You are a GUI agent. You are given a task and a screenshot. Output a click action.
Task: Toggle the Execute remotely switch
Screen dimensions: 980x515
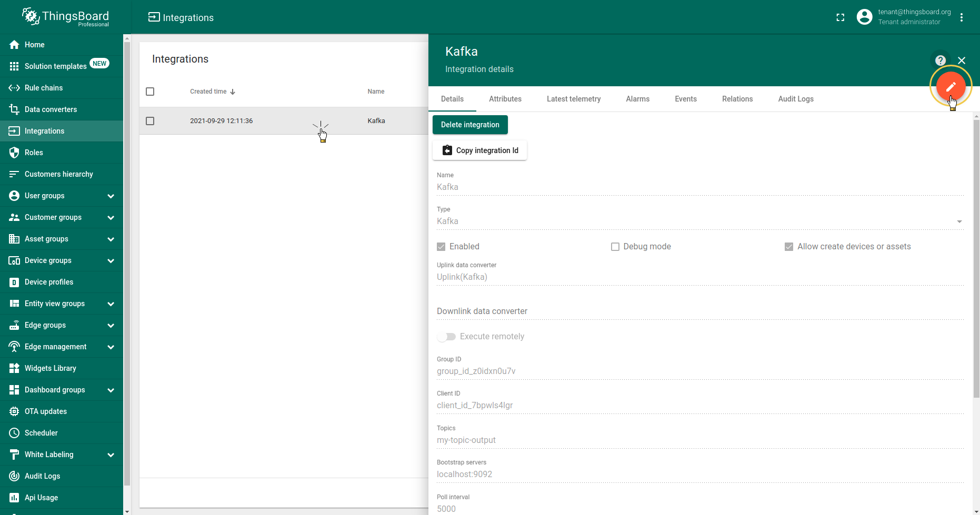446,337
